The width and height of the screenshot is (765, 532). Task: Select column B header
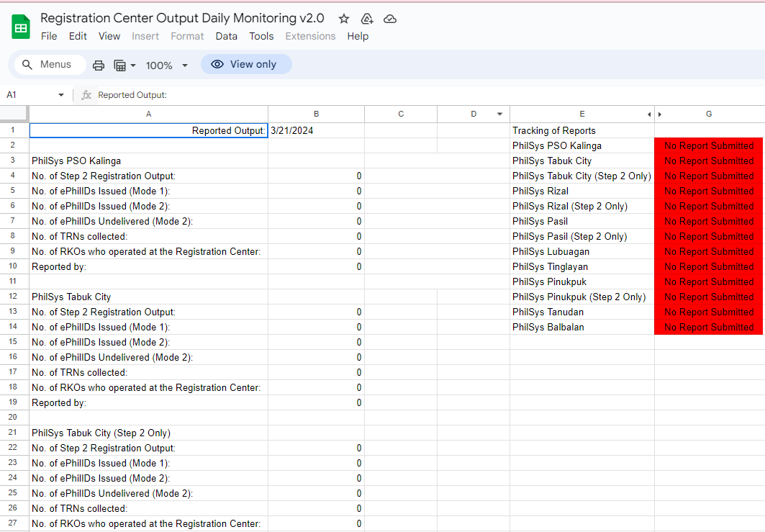click(316, 114)
